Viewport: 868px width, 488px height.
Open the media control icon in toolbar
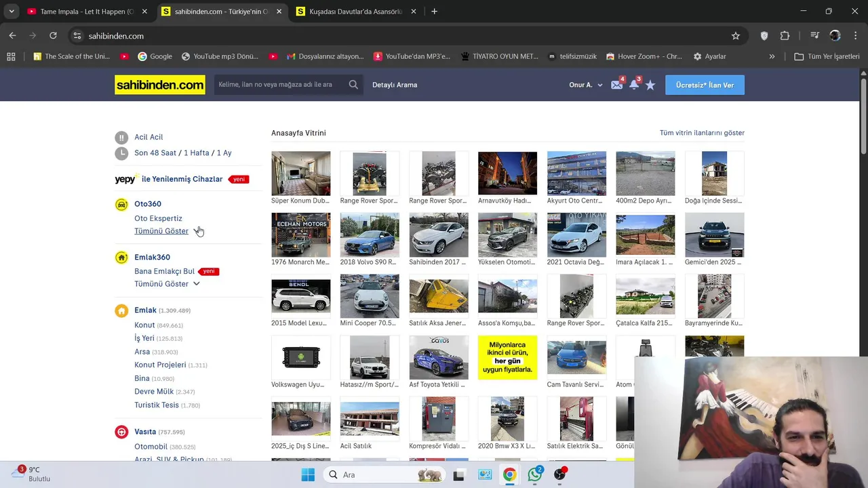click(815, 36)
